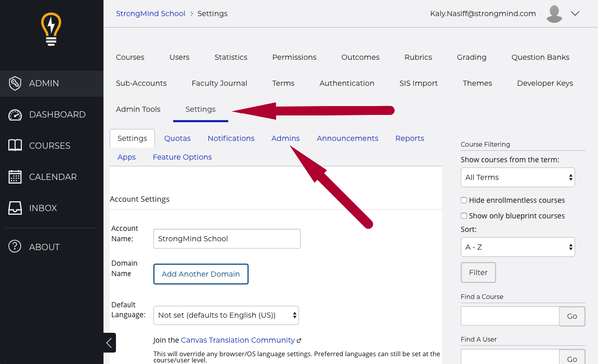598x364 pixels.
Task: Click the Add Another Domain button
Action: pos(201,274)
